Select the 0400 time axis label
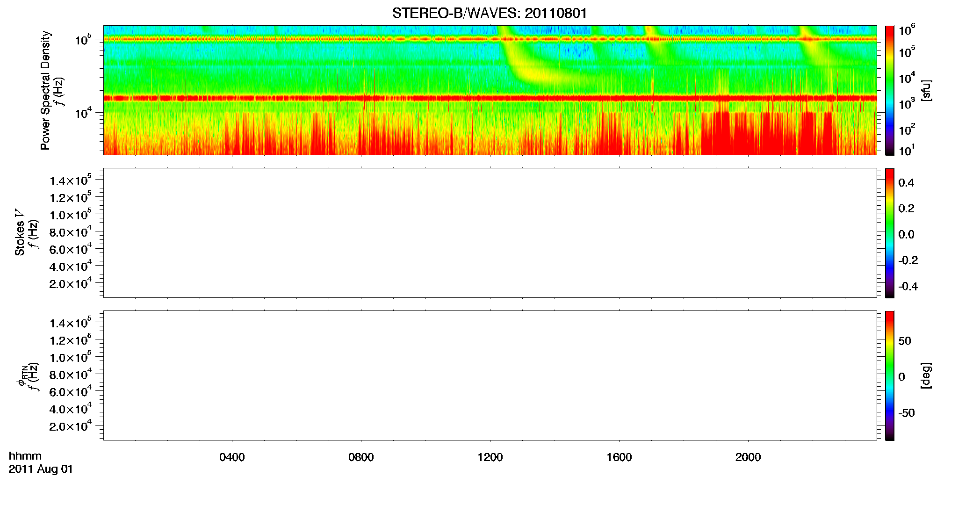Viewport: 980px width, 505px height. [x=232, y=457]
